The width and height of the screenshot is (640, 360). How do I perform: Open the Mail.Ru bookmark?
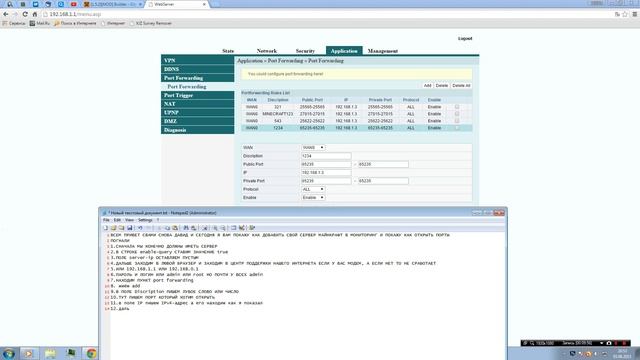click(40, 23)
